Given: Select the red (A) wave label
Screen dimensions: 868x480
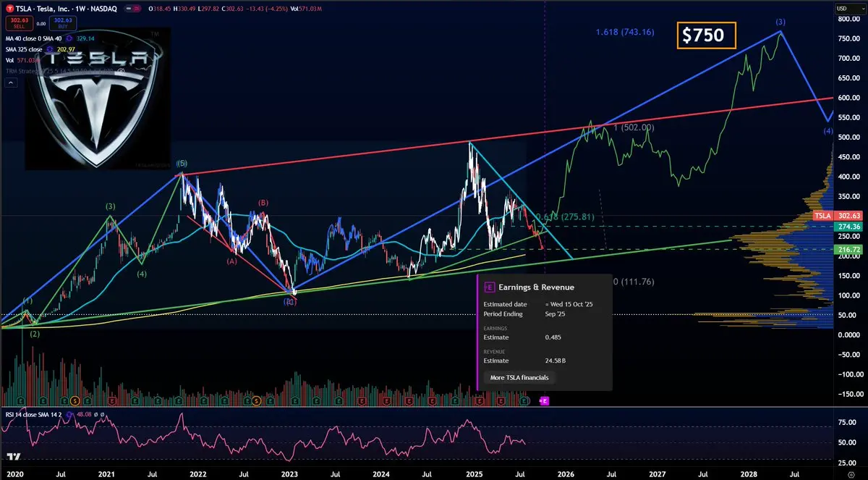Looking at the screenshot, I should pos(232,261).
